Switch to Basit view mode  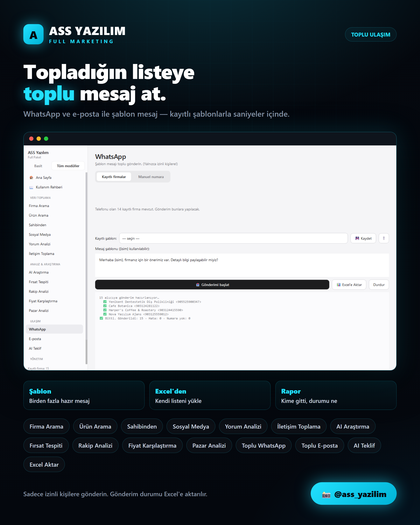click(x=38, y=166)
